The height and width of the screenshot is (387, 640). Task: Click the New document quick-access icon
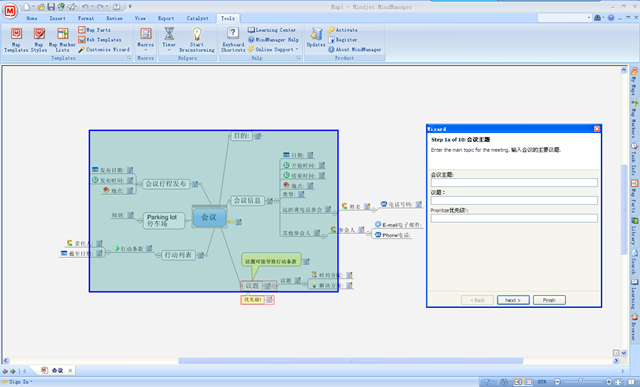(27, 7)
